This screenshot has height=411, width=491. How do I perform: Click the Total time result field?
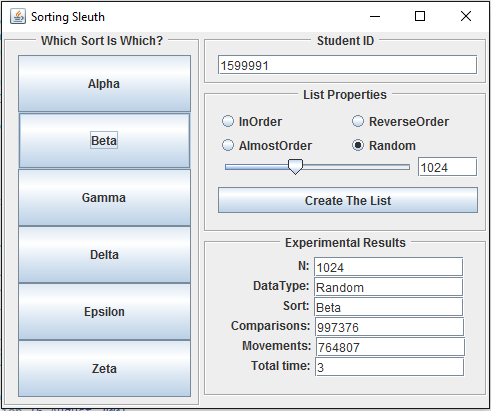point(389,367)
